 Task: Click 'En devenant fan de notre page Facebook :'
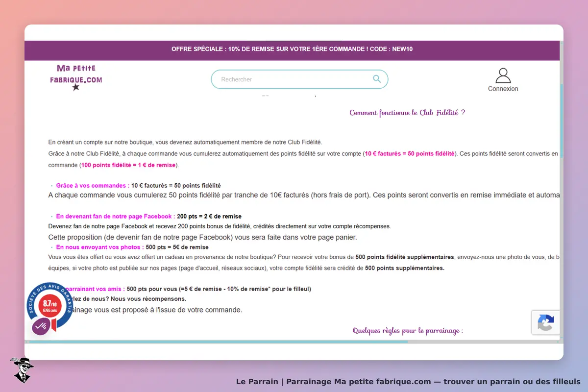click(x=116, y=216)
